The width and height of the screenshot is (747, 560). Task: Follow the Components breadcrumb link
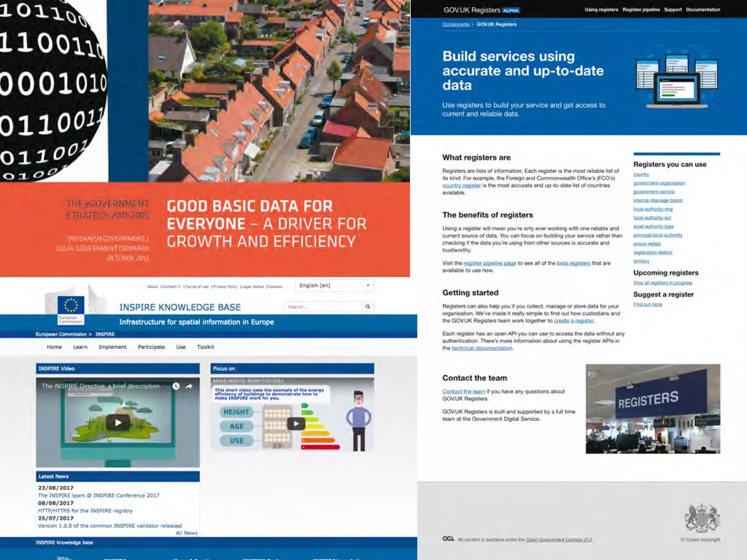(x=456, y=24)
